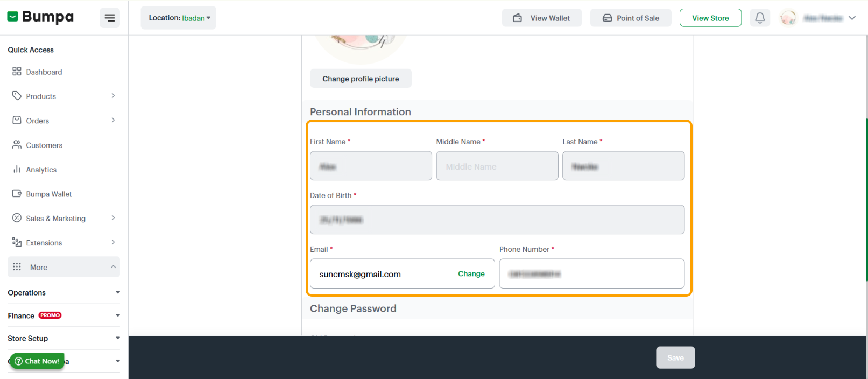The width and height of the screenshot is (868, 379).
Task: Click the Save button
Action: tap(675, 357)
